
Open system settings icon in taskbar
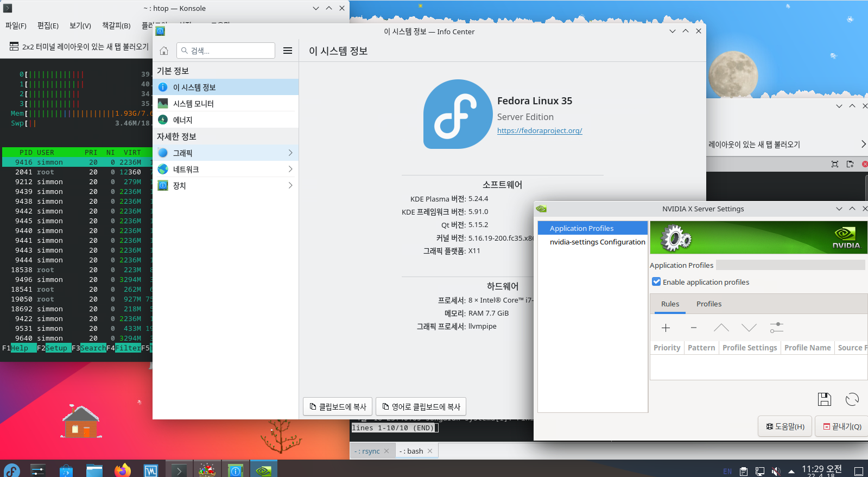coord(38,470)
